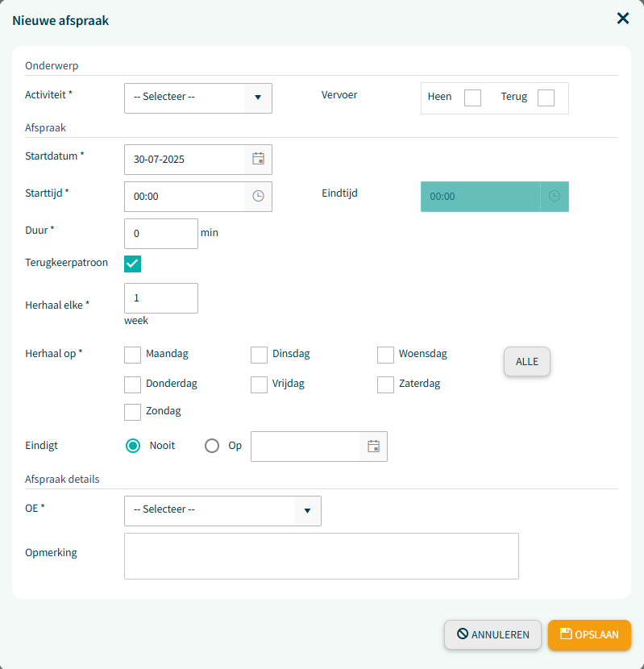The width and height of the screenshot is (644, 669).
Task: Select the Op end date radio
Action: point(212,446)
